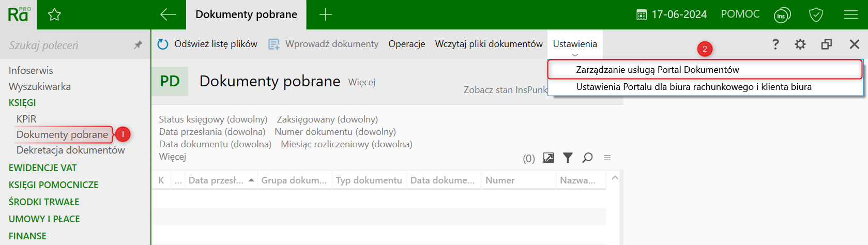This screenshot has height=245, width=868.
Task: Click the scroll up chevron of table
Action: (x=615, y=178)
